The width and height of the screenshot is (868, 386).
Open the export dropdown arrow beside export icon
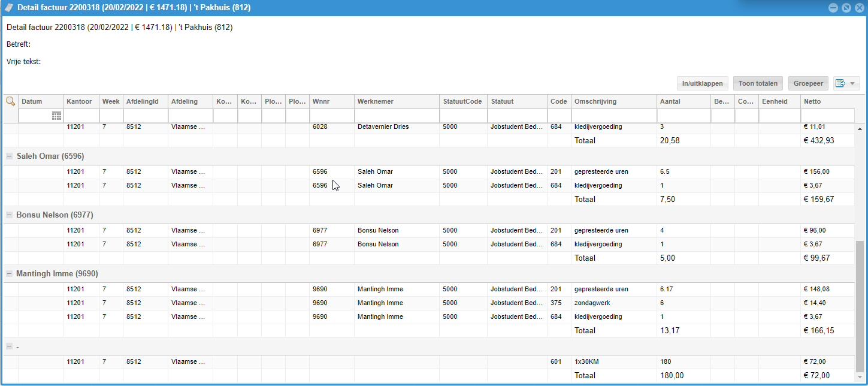852,83
